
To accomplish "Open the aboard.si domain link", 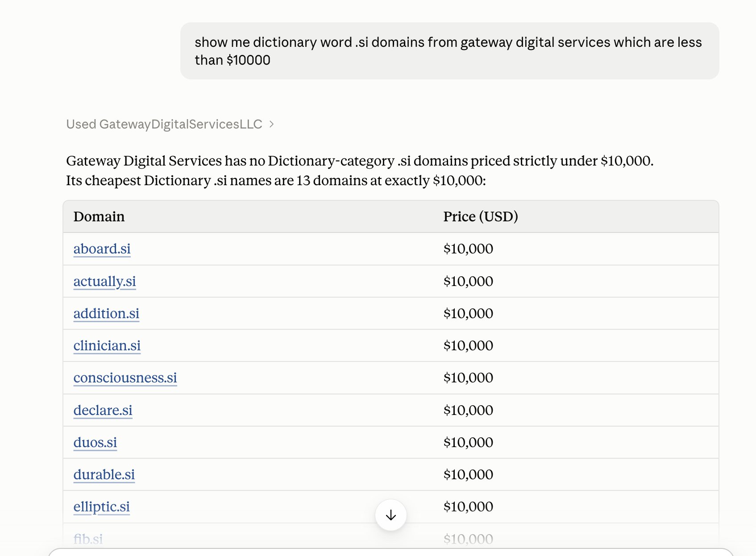I will coord(102,249).
